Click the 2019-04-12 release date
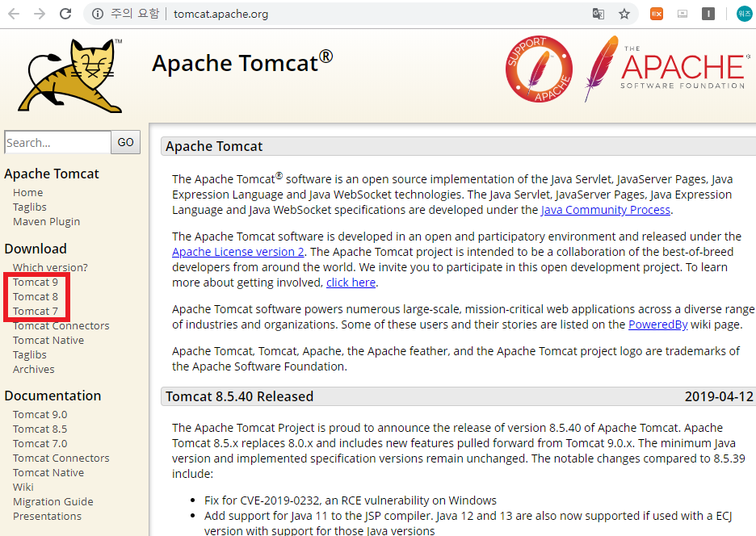Screen dimensions: 756x536 tap(719, 396)
